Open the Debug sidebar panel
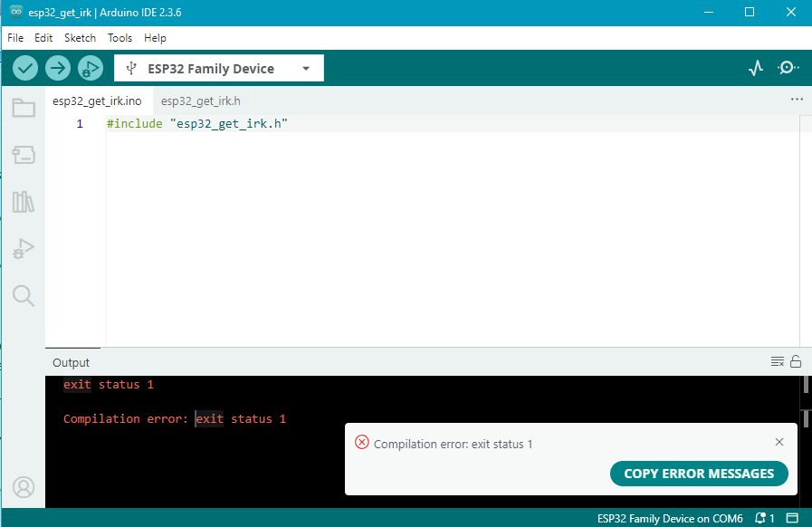Image resolution: width=812 pixels, height=527 pixels. pos(24,248)
